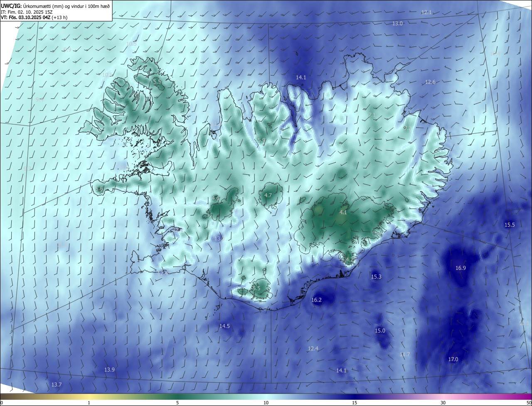The height and width of the screenshot is (406, 532).
Task: Click the 14.5 value label
Action: pyautogui.click(x=224, y=326)
